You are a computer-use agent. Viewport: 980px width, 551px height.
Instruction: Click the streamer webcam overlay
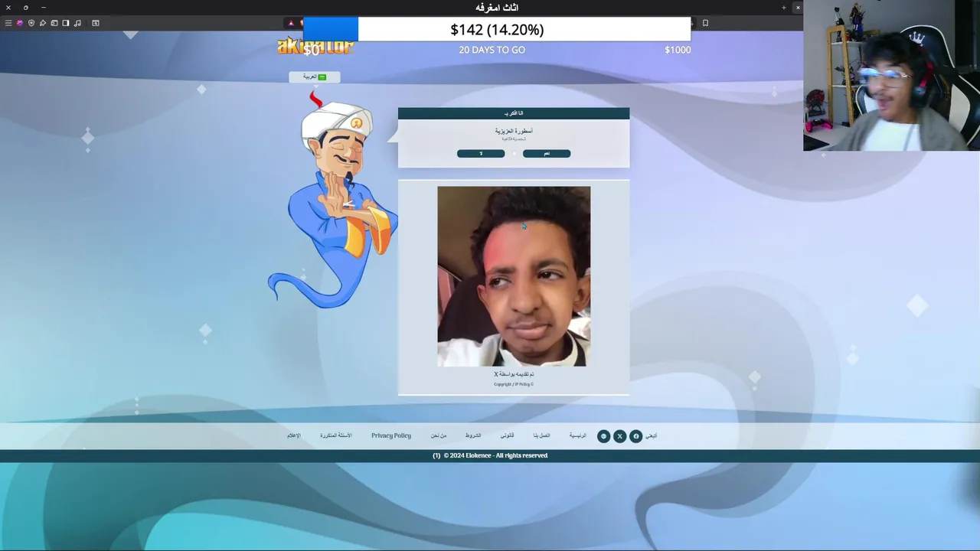coord(891,75)
